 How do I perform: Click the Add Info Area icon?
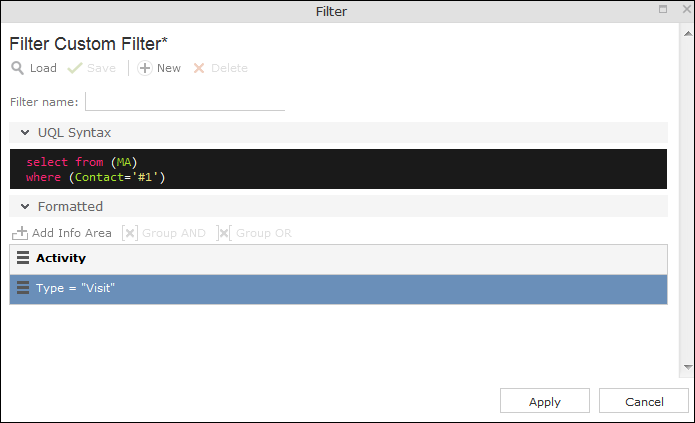tap(20, 233)
